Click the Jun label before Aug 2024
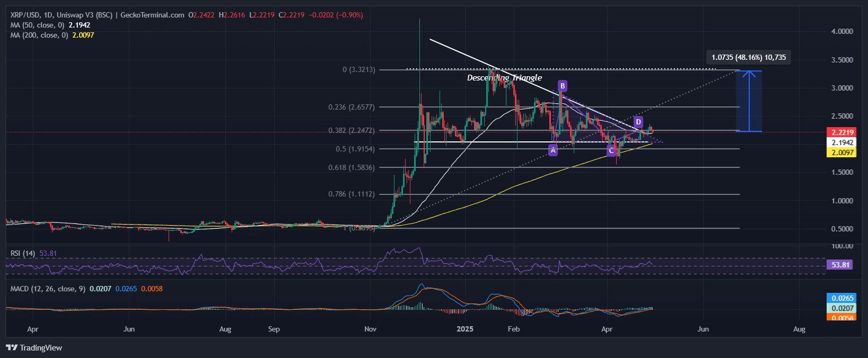The image size is (868, 358). (129, 329)
